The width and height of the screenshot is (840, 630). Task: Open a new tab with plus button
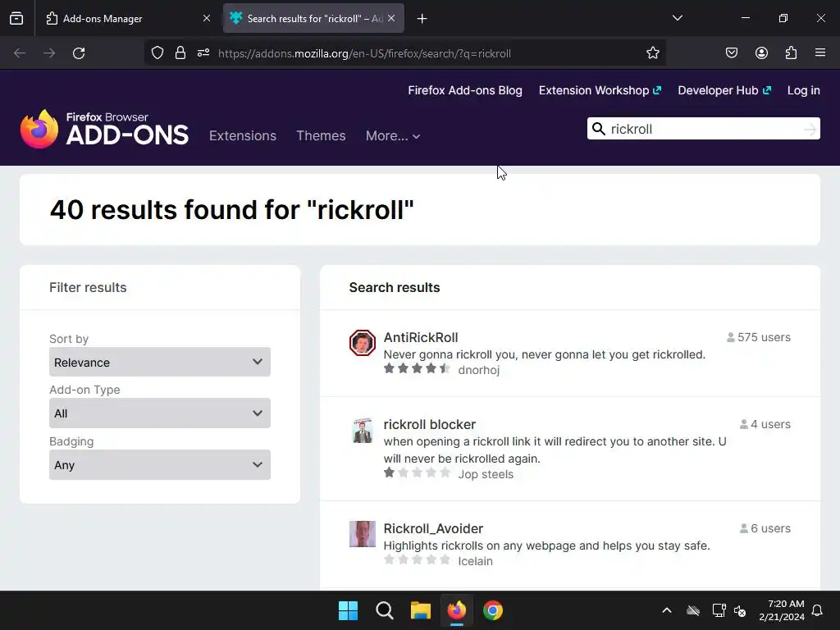click(422, 19)
